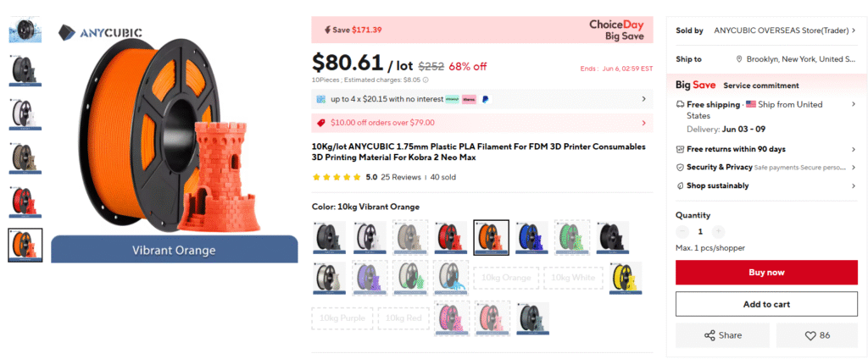
Task: Increase quantity with the plus button
Action: click(718, 232)
